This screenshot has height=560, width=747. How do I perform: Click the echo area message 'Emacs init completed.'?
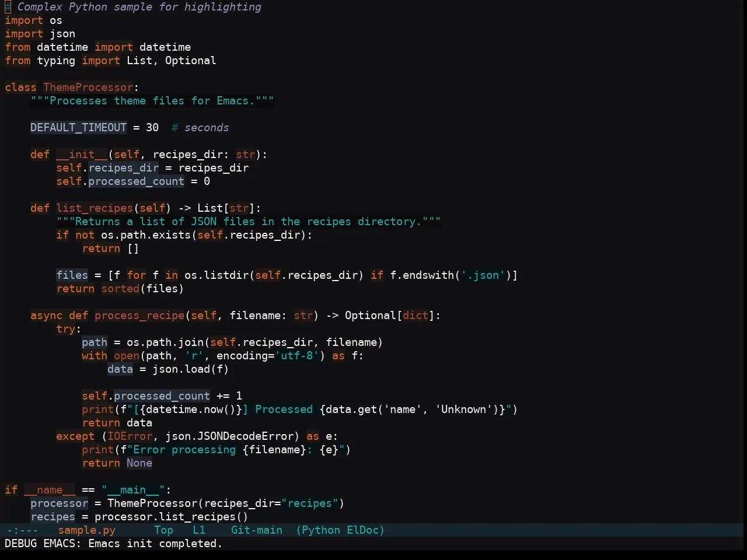pos(155,544)
